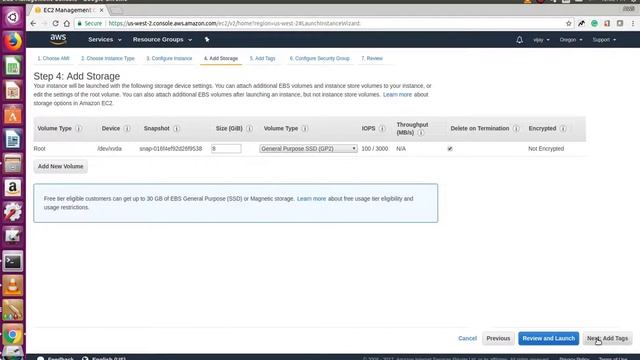Screen dimensions: 640x360
Task: Launch Firefox from the Ubuntu dock
Action: [13, 41]
